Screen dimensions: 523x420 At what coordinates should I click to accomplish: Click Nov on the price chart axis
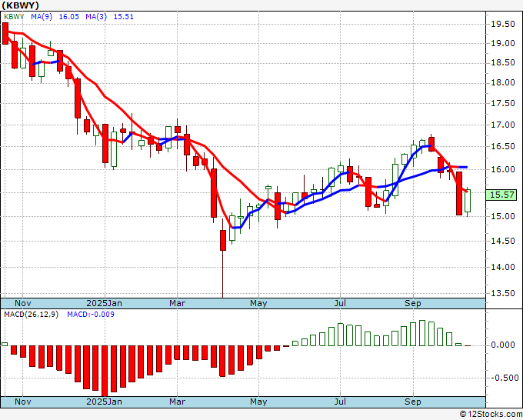pyautogui.click(x=22, y=303)
